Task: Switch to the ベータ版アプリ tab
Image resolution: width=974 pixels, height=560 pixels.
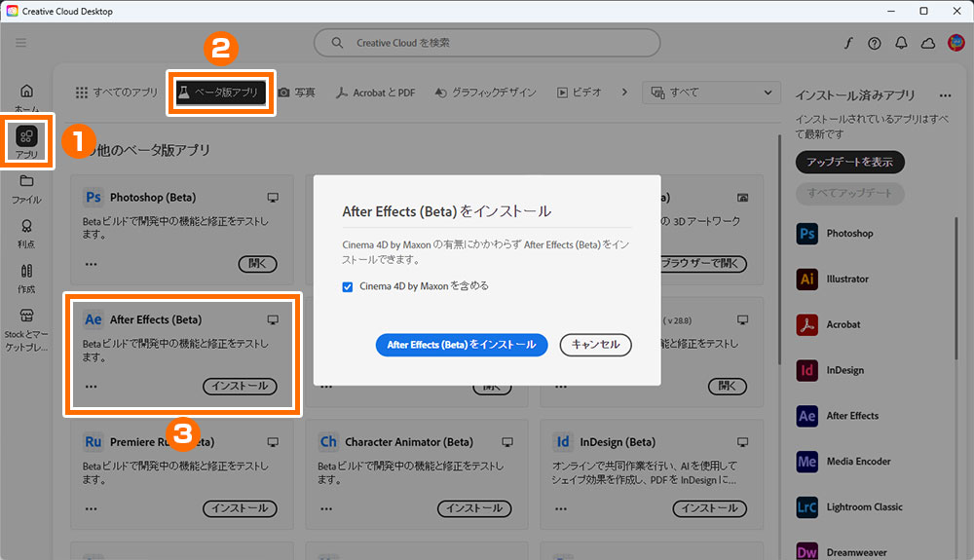Action: [221, 93]
